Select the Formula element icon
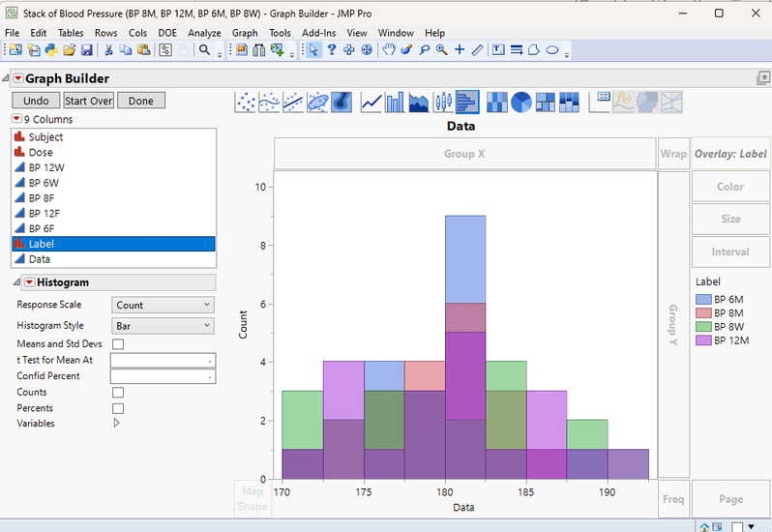Viewport: 772px width, 532px height. pos(623,103)
